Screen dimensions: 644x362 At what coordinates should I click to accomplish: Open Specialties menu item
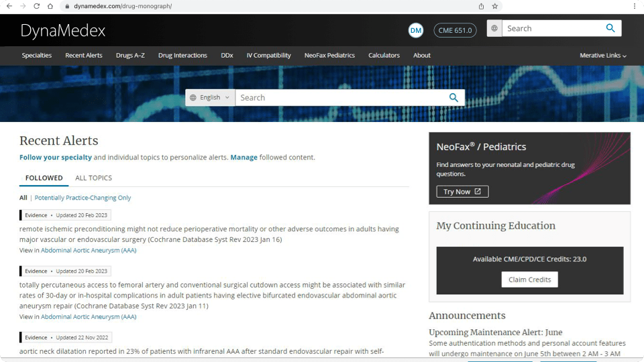pos(36,56)
